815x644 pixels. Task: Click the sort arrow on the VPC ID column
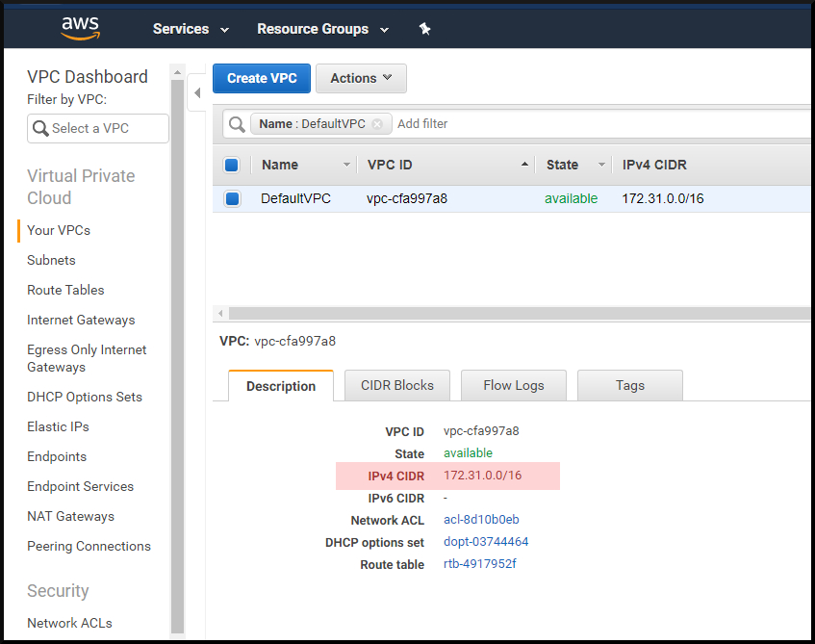coord(524,165)
